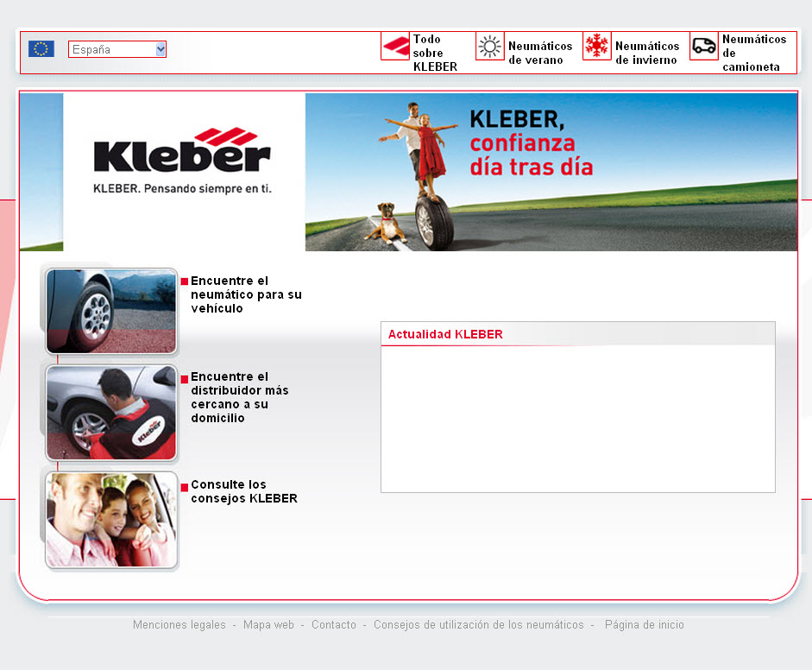This screenshot has height=670, width=812.
Task: Open the Mapa web footer link
Action: (x=268, y=624)
